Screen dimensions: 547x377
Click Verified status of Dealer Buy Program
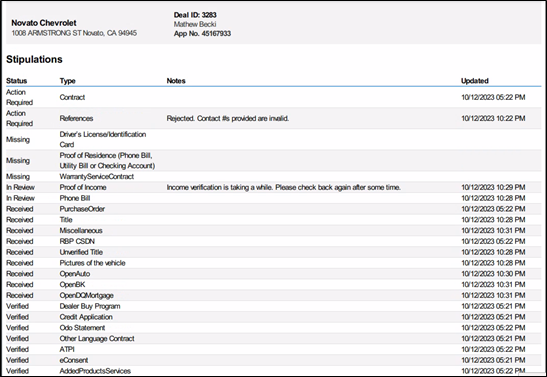(17, 306)
